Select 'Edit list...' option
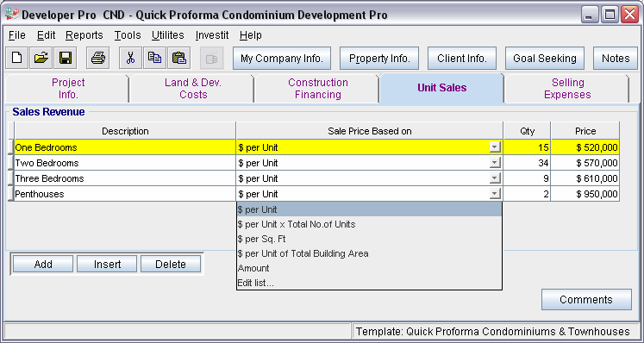Image resolution: width=644 pixels, height=343 pixels. click(369, 283)
